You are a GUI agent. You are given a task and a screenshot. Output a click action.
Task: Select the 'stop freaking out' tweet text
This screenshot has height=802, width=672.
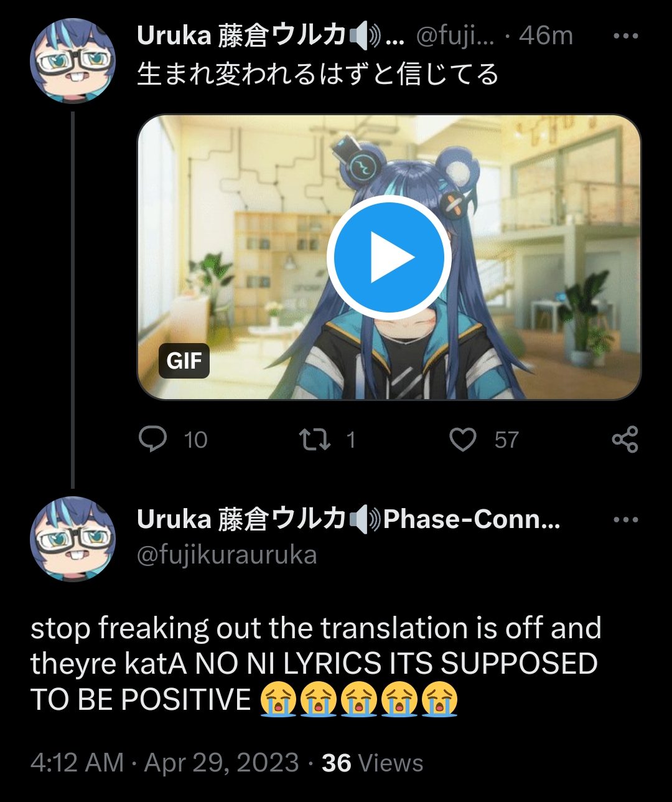pos(315,664)
